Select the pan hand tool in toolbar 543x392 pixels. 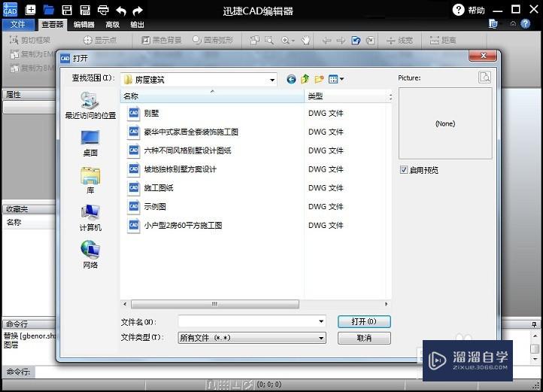305,40
